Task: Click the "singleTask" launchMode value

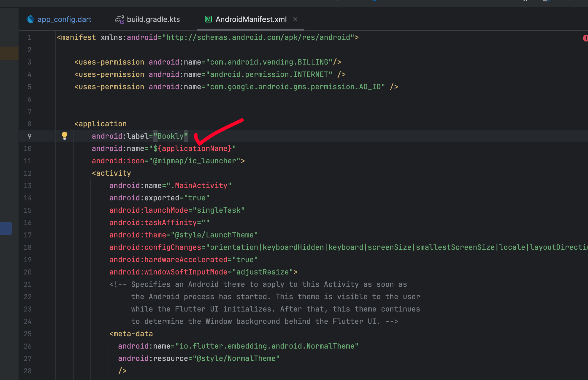Action: pos(219,210)
